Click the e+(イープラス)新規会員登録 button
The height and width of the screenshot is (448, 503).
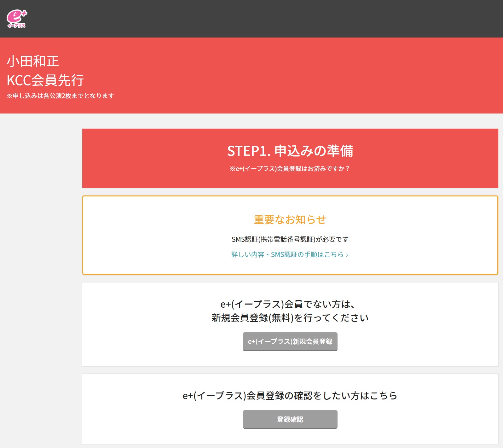pos(290,341)
